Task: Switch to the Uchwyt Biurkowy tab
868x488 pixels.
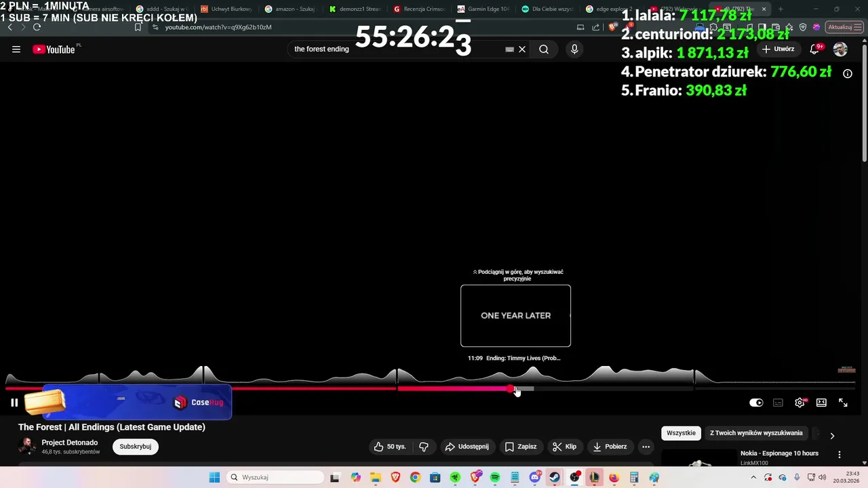Action: [226, 9]
